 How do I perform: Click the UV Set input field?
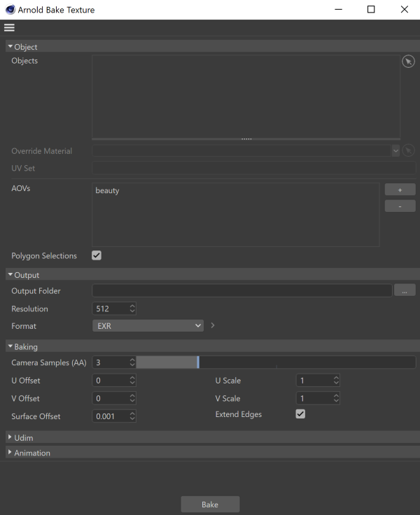pos(253,168)
